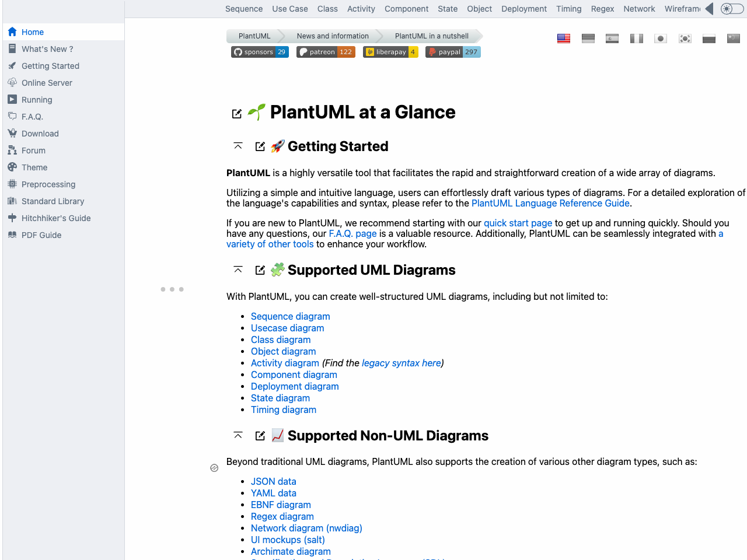This screenshot has width=747, height=560.
Task: Click the patreon 122 badge
Action: (x=326, y=52)
